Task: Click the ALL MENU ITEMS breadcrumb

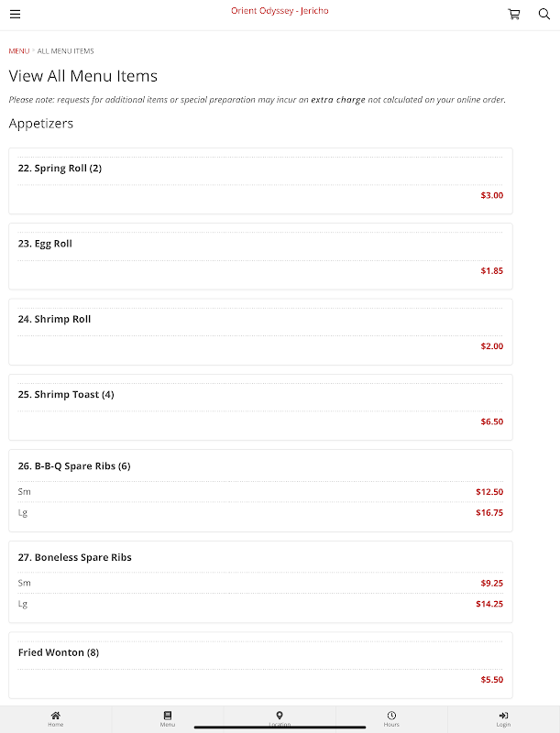Action: 65,50
